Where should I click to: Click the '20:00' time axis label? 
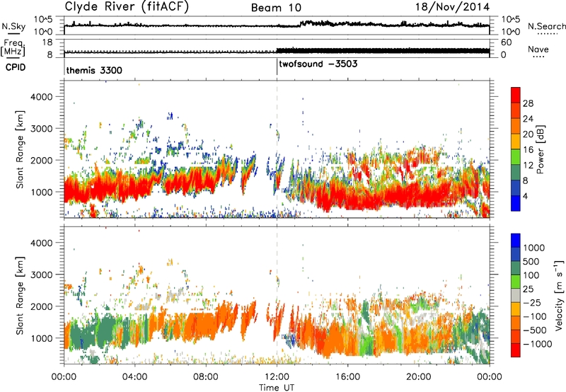pyautogui.click(x=418, y=377)
